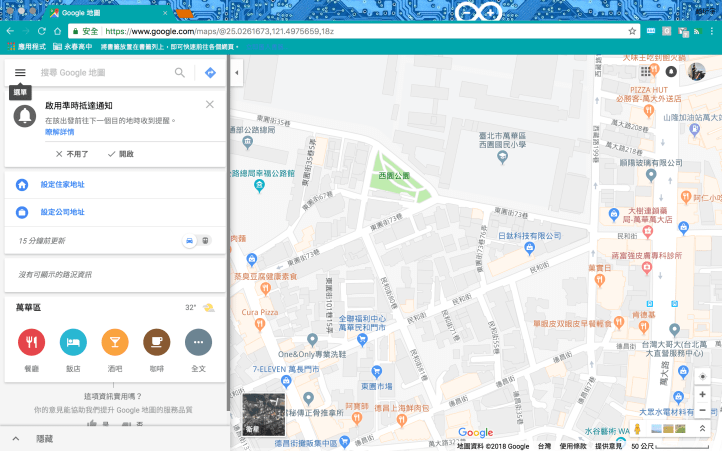Show more categories icon

pos(198,342)
